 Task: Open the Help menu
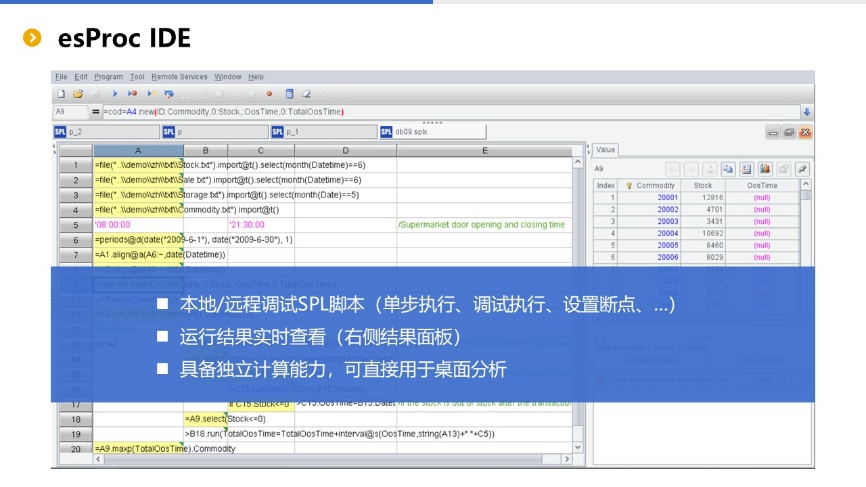[x=256, y=77]
